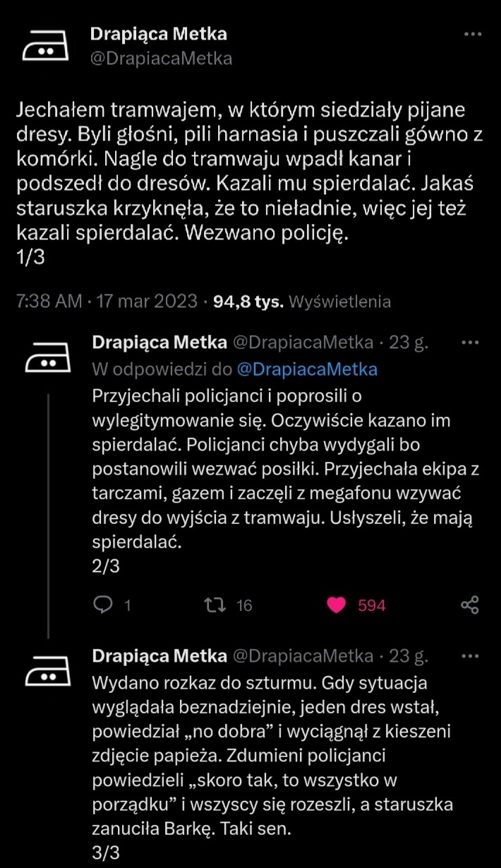Unlike the 2/3 tweet via the pink heart
The image size is (501, 868).
(338, 605)
